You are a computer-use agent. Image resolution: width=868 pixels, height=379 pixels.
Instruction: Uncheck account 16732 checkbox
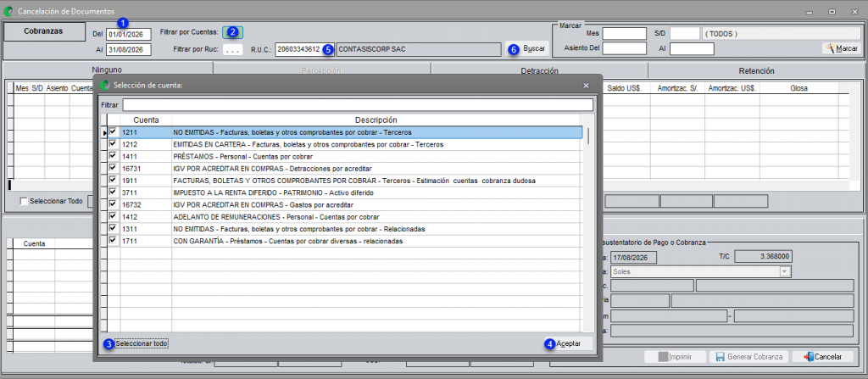(x=114, y=204)
